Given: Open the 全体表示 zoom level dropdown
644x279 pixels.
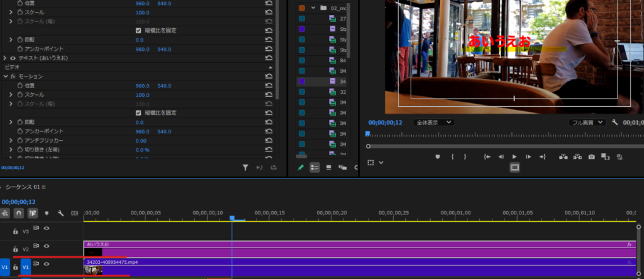Looking at the screenshot, I should click(433, 123).
